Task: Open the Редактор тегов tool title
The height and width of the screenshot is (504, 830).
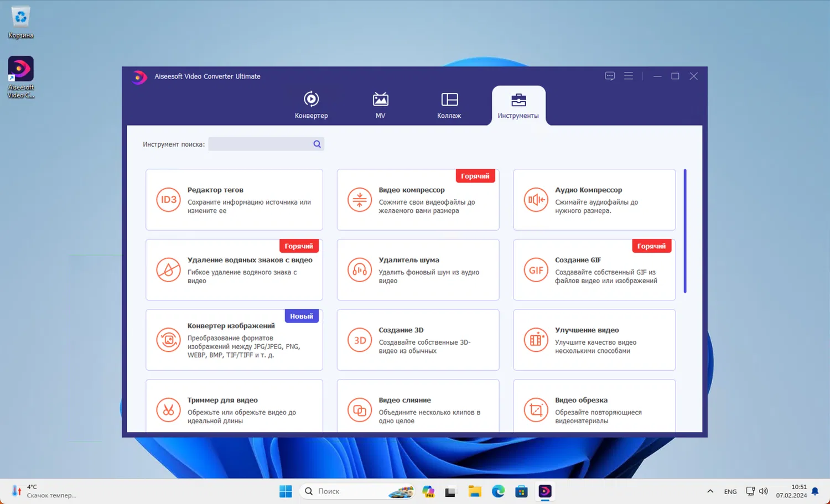Action: tap(215, 190)
